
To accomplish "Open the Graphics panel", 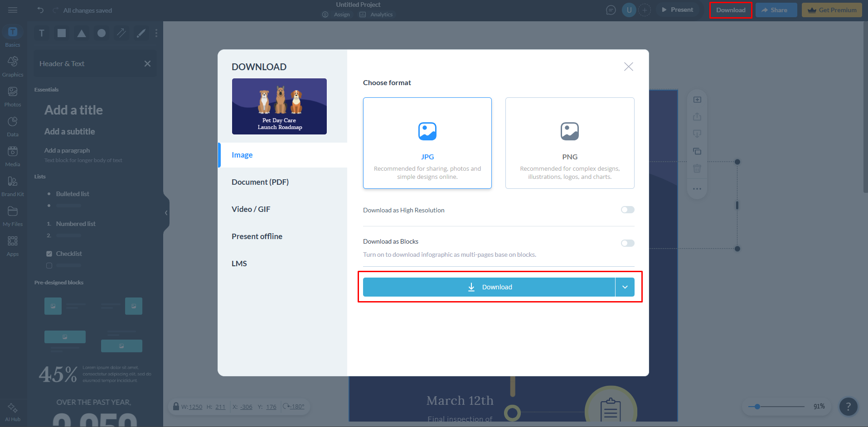I will [13, 66].
